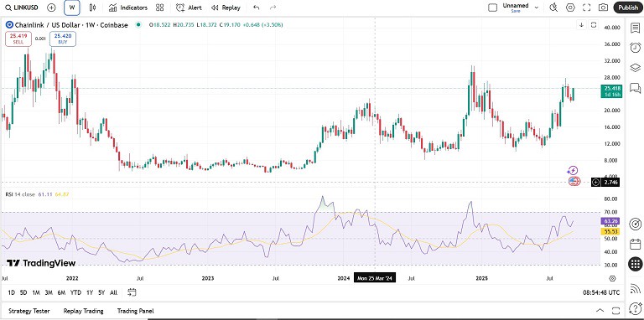Open the target screener sidebar icon

[636, 224]
